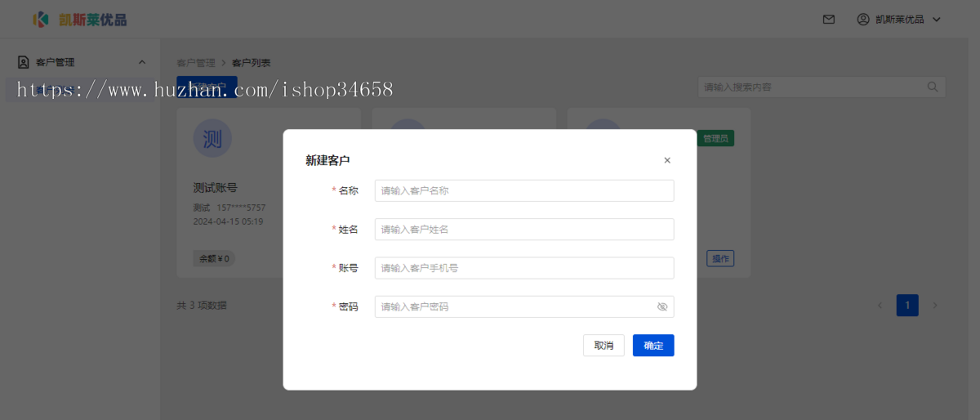Click the 测试账号 card title
This screenshot has height=420, width=980.
(216, 188)
